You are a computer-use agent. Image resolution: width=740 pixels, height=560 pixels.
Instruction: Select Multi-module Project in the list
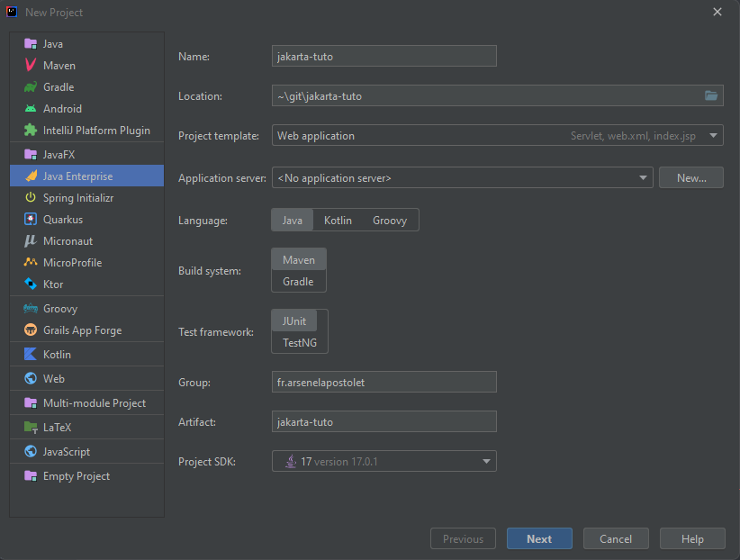coord(94,403)
